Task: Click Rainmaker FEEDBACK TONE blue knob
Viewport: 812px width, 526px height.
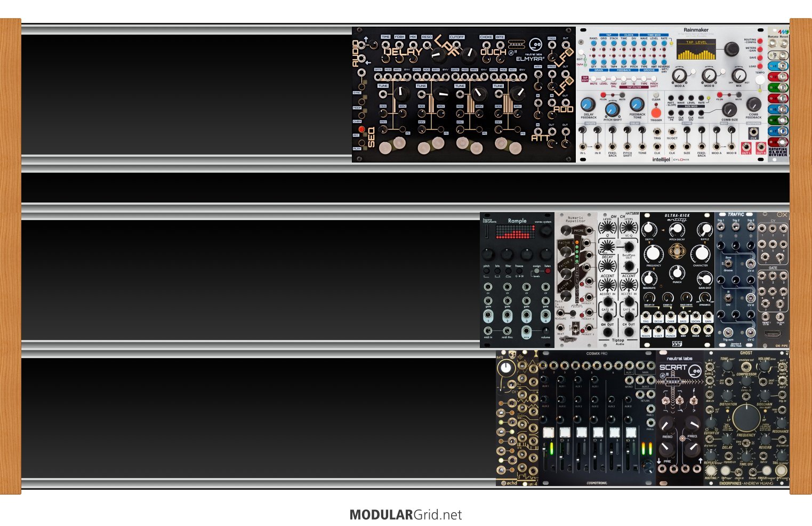Action: (x=637, y=104)
